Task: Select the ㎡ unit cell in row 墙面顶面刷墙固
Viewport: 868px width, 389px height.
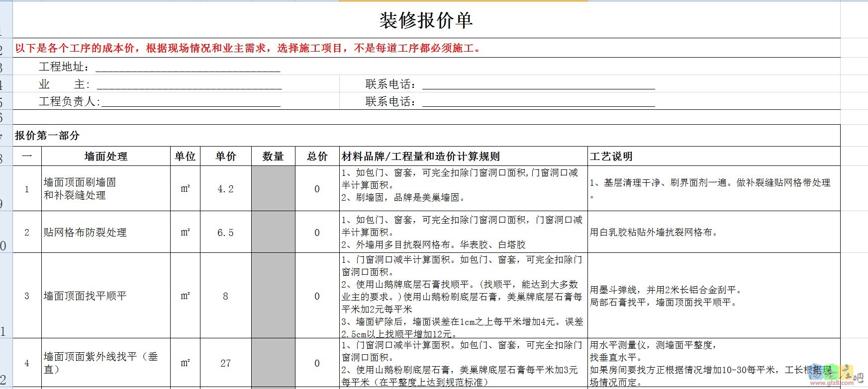Action: [x=185, y=188]
